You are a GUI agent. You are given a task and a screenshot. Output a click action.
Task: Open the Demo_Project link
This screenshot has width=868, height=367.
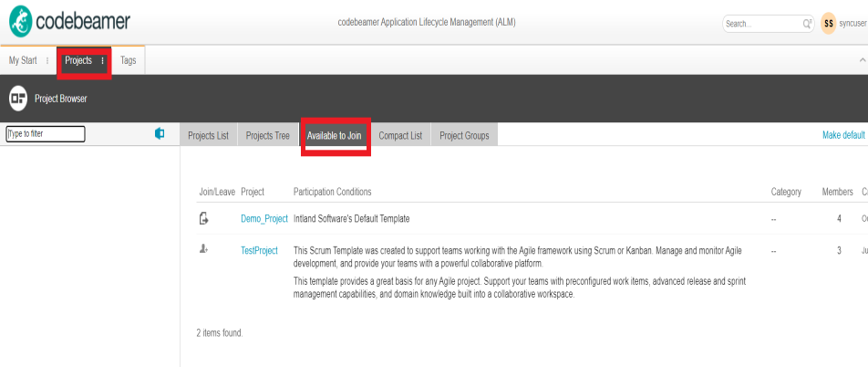pos(263,219)
